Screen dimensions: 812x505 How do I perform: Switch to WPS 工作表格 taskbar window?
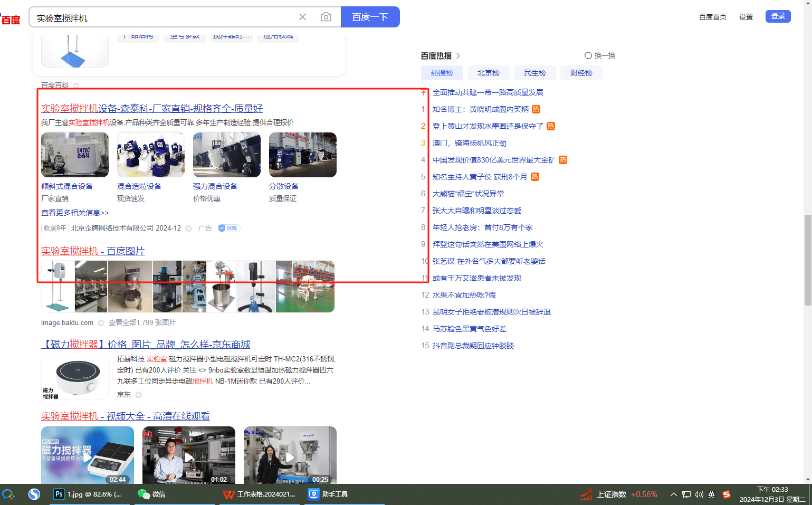click(x=259, y=494)
